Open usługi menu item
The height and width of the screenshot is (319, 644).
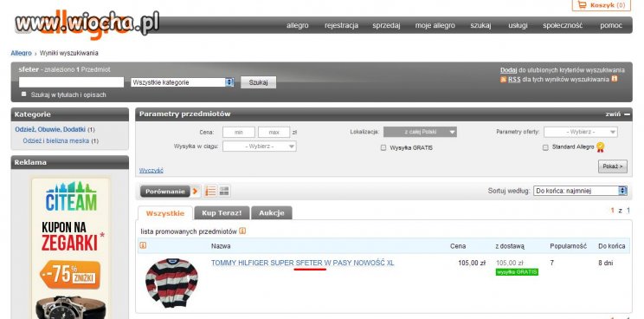click(518, 25)
